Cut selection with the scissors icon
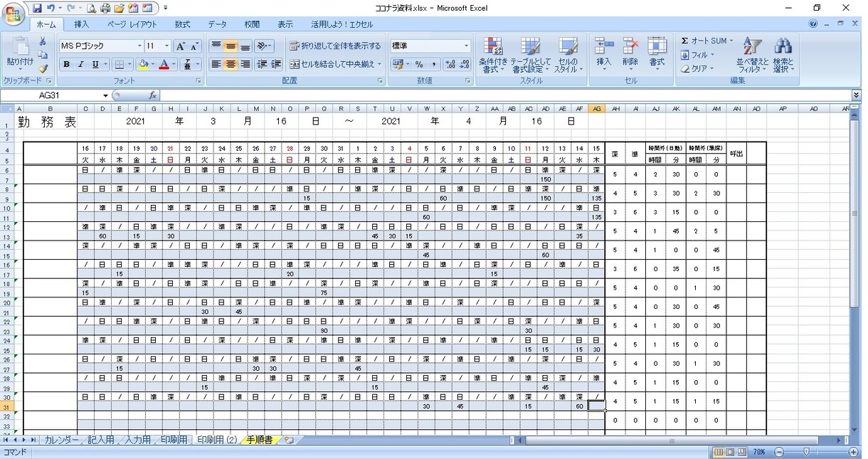Image resolution: width=868 pixels, height=459 pixels. (43, 42)
